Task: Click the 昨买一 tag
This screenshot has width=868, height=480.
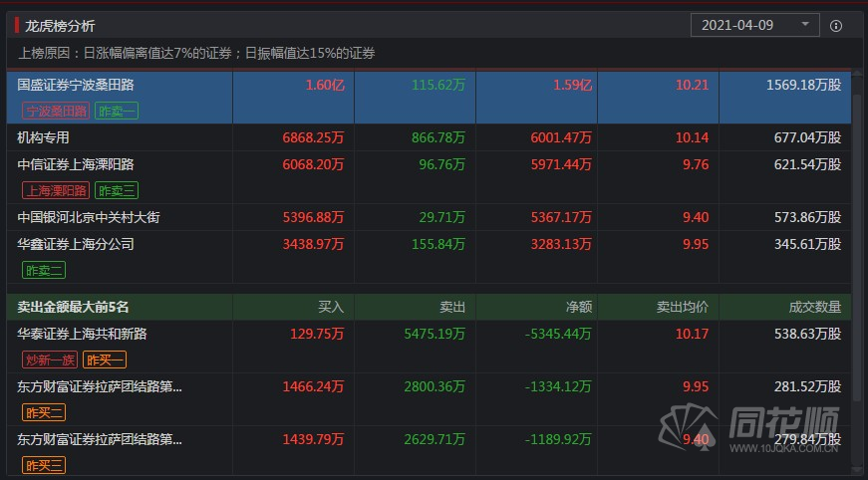Action: click(105, 360)
